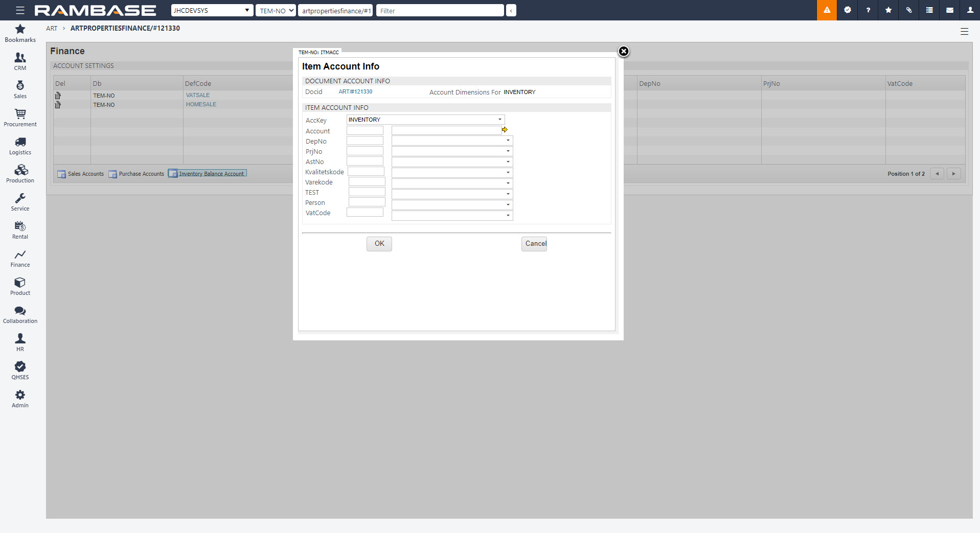
Task: Click the yellow arrow beside Account field
Action: pos(505,130)
